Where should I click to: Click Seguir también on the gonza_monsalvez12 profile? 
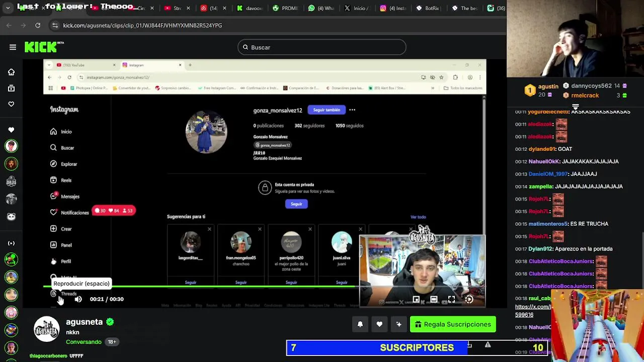click(327, 110)
